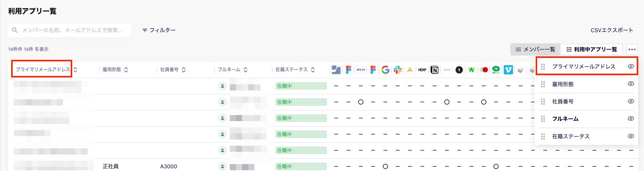
Task: Click the drag handle for プライマリメールアドレス
Action: 543,66
